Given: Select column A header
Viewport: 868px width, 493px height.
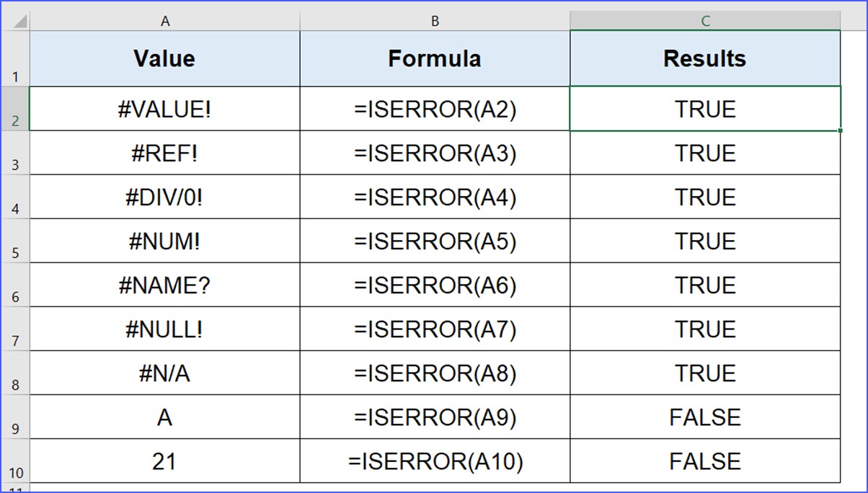Looking at the screenshot, I should tap(165, 22).
